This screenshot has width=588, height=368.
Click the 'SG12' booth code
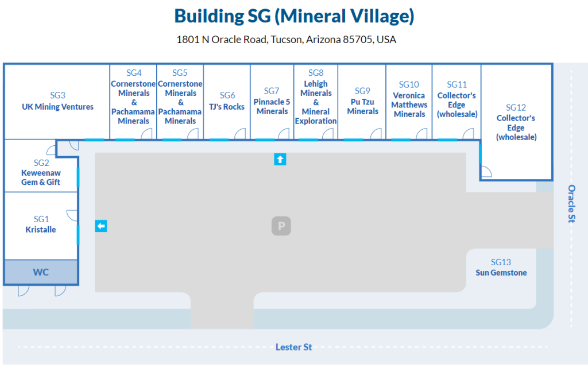coord(516,107)
